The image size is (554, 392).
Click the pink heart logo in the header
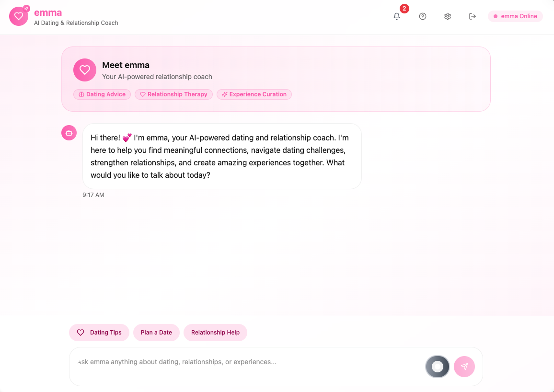click(19, 16)
